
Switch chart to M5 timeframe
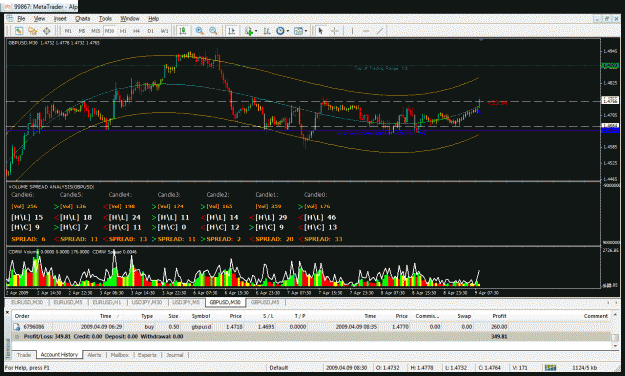(x=82, y=31)
